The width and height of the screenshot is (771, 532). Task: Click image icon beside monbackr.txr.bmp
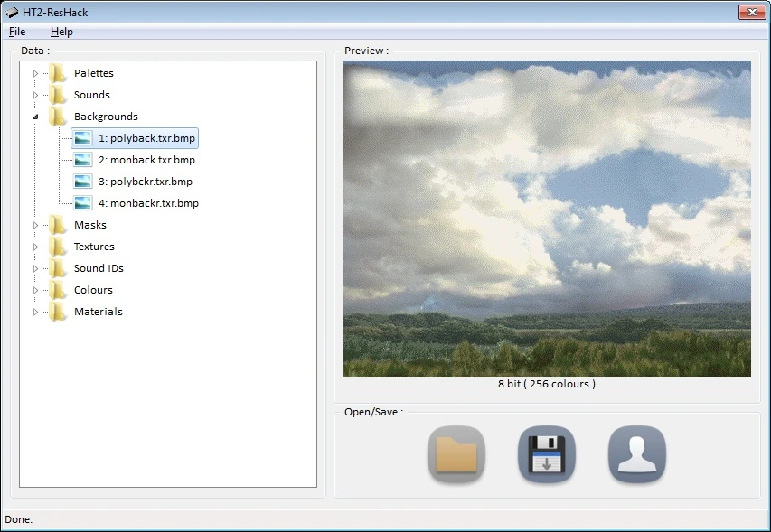[82, 203]
